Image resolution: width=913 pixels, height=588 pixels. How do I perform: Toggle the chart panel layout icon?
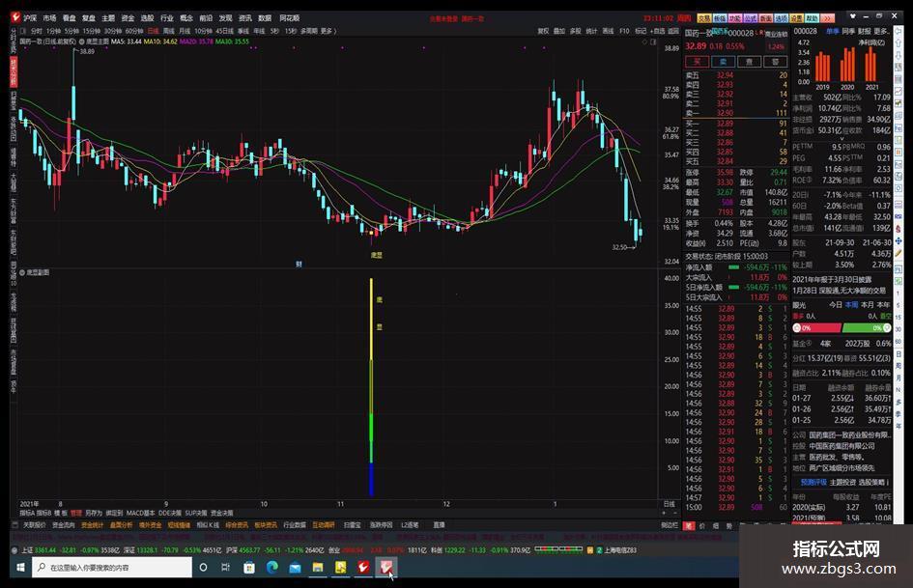coord(653,42)
